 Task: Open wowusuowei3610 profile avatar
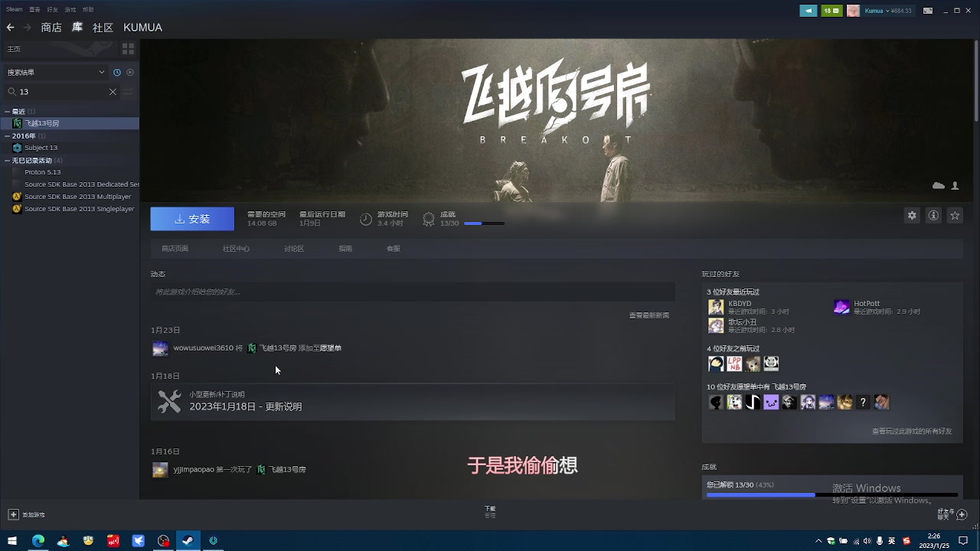(x=160, y=348)
